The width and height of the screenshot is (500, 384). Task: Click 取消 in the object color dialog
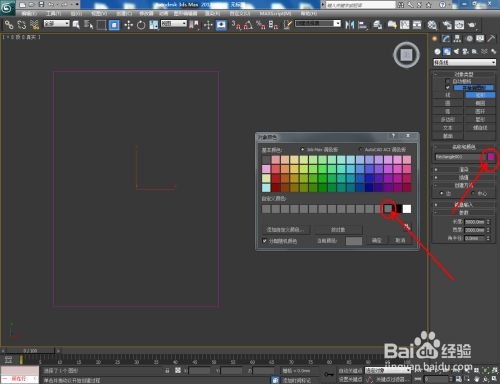[x=400, y=240]
